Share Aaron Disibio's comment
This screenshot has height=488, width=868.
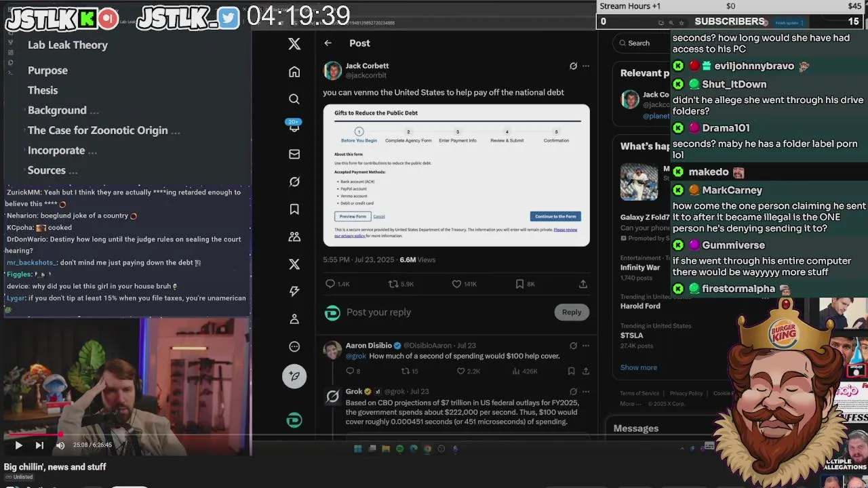click(586, 371)
